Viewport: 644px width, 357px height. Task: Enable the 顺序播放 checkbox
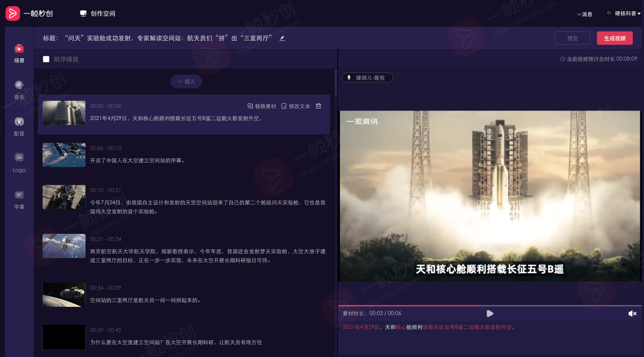[46, 59]
